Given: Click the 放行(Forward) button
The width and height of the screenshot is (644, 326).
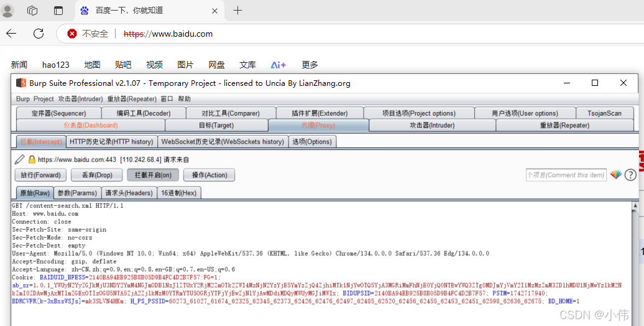Looking at the screenshot, I should [40, 175].
